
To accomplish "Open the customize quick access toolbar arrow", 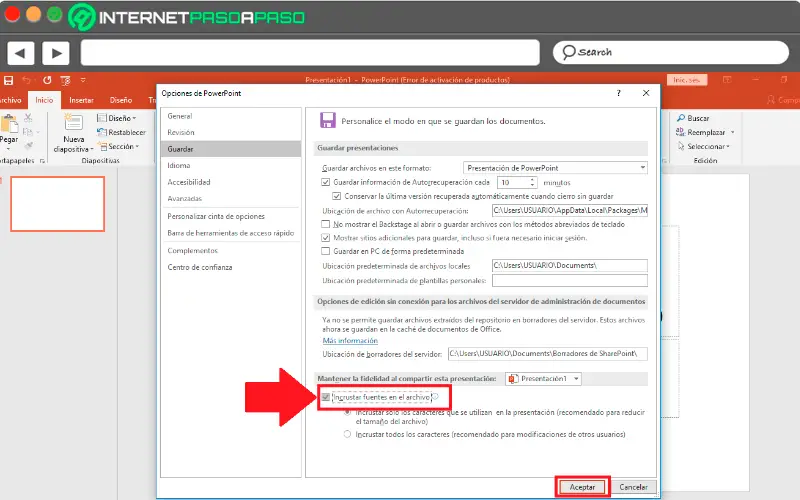I will 83,80.
